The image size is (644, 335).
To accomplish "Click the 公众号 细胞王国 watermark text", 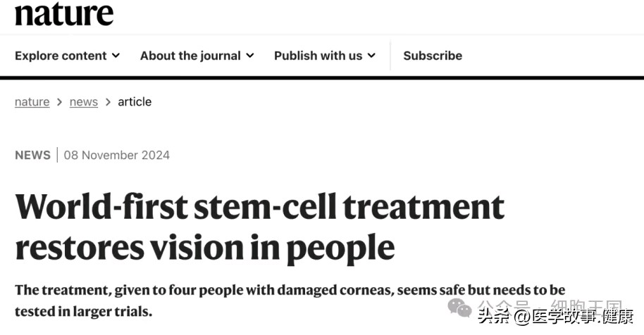I will point(550,305).
